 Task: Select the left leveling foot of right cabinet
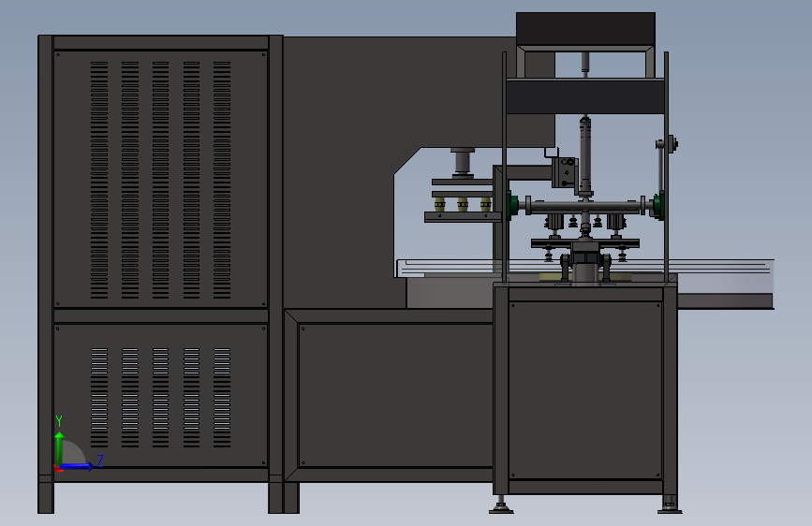(x=501, y=505)
